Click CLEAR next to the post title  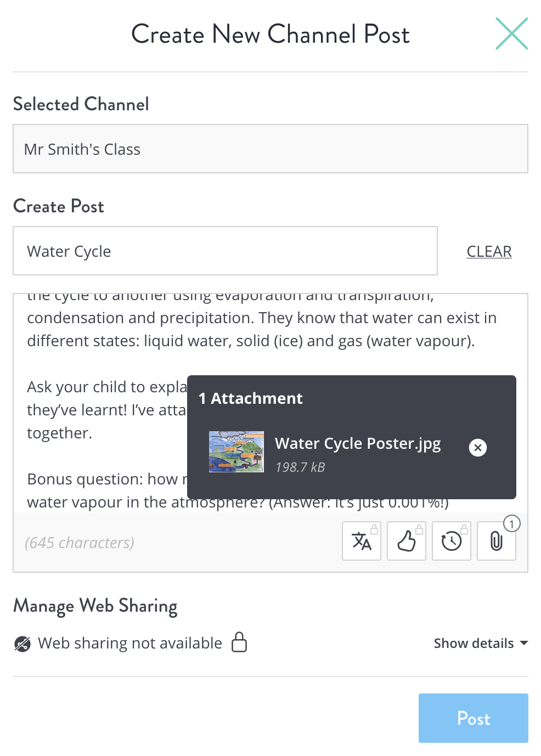(x=489, y=251)
